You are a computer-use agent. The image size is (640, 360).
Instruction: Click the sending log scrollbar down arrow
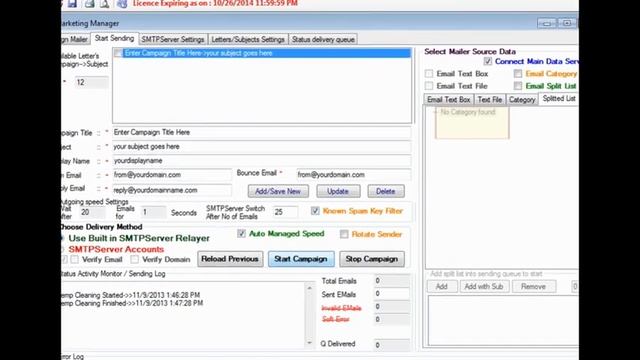pyautogui.click(x=309, y=343)
